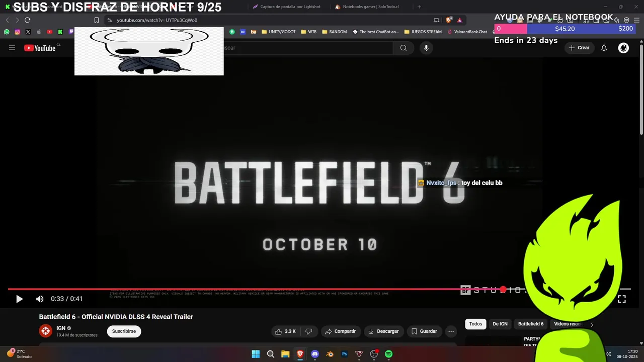The image size is (644, 362).
Task: Open the Windows Start menu
Action: [256, 354]
